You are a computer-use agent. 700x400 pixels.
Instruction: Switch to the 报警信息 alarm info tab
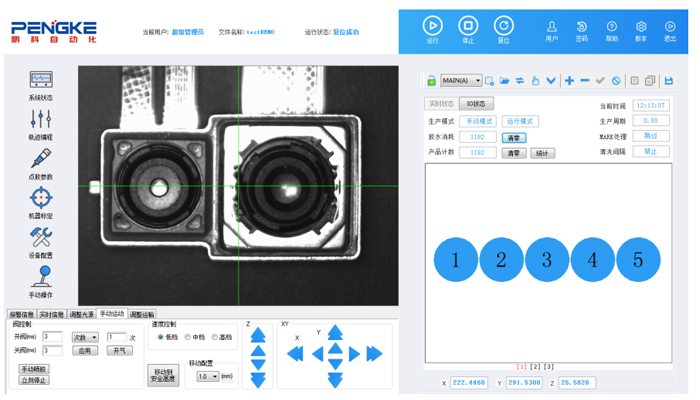pyautogui.click(x=21, y=314)
